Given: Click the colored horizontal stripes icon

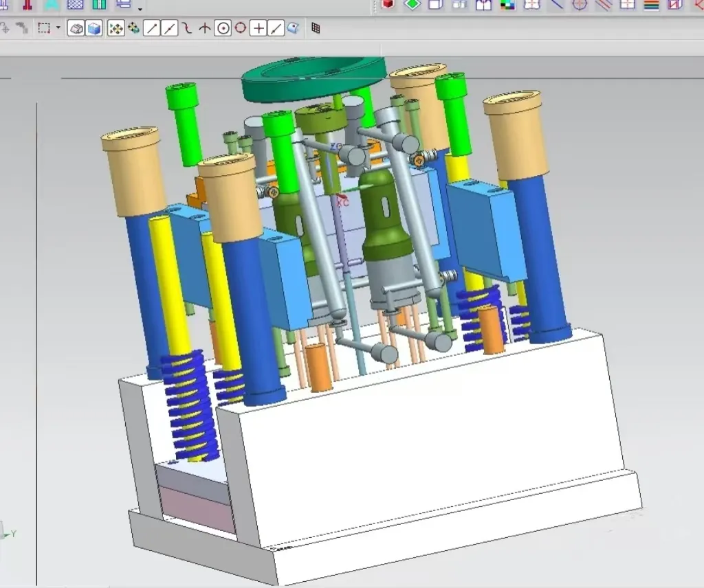Looking at the screenshot, I should pos(652,5).
